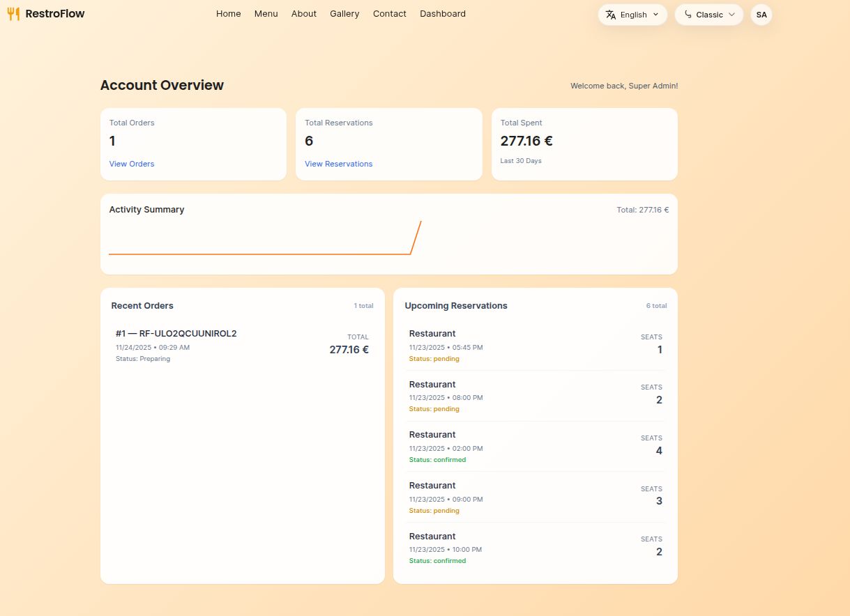Click the View Orders link

(x=132, y=164)
